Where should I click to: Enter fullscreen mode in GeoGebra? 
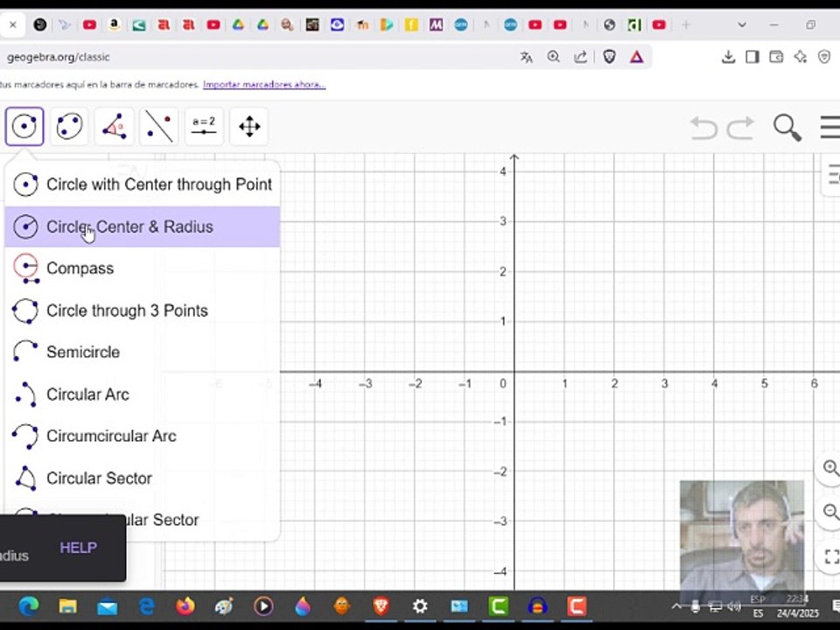tap(830, 556)
